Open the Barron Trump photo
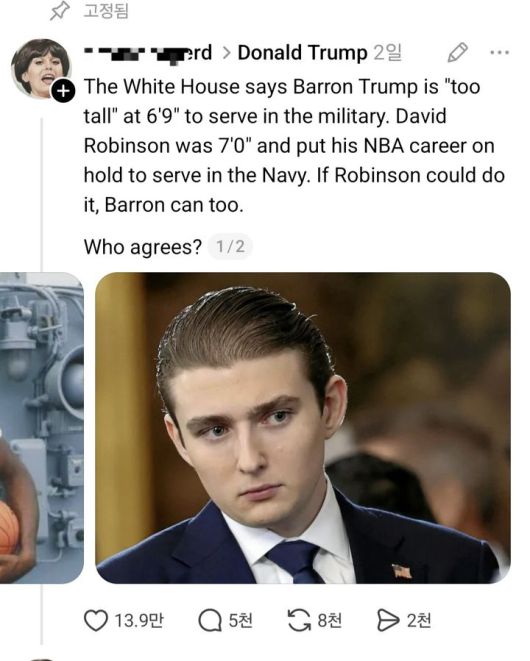The image size is (530, 661). [x=303, y=428]
